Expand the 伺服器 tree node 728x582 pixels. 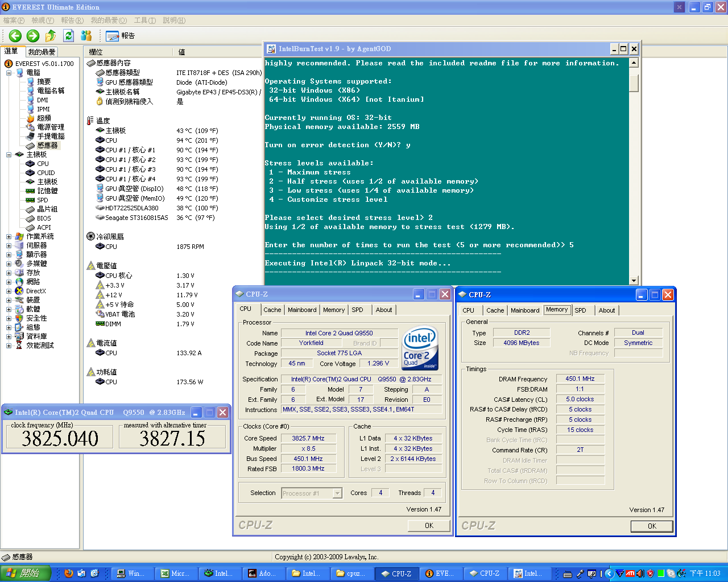click(x=9, y=246)
